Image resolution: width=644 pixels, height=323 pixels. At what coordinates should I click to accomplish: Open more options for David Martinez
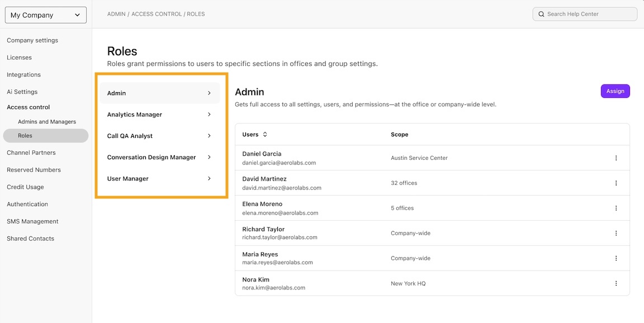(x=616, y=183)
